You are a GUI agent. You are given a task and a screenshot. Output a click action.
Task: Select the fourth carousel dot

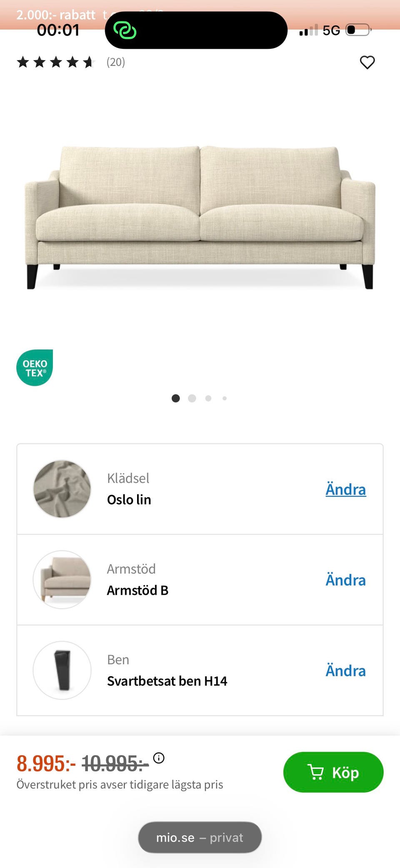pyautogui.click(x=225, y=398)
